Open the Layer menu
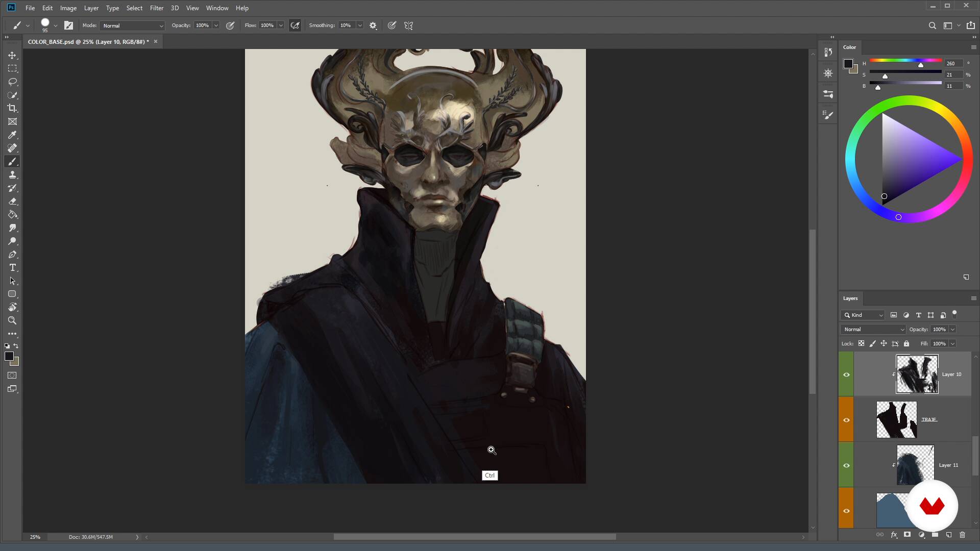Image resolution: width=980 pixels, height=551 pixels. point(91,8)
